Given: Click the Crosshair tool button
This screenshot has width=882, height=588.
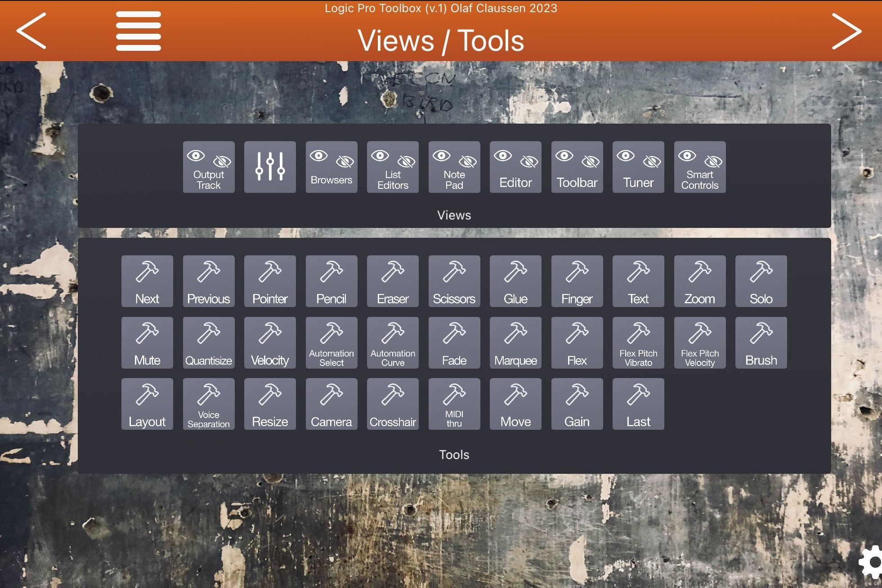Looking at the screenshot, I should coord(393,404).
